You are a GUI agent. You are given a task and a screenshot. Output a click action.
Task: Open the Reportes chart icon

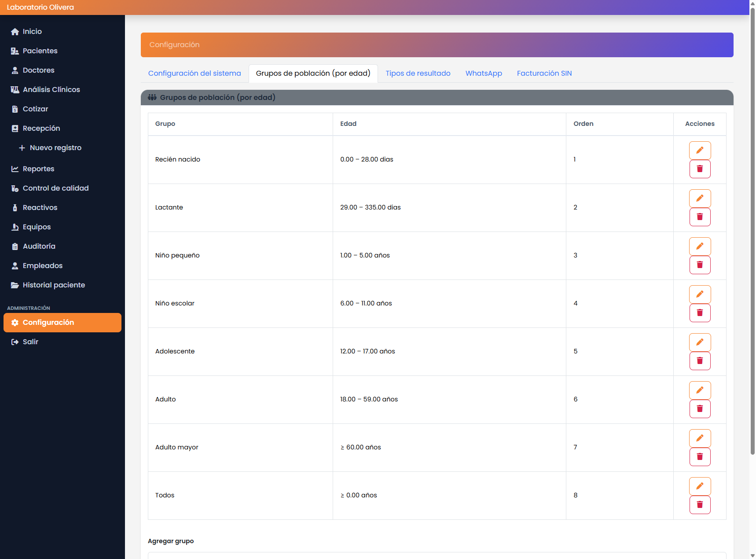coord(15,169)
